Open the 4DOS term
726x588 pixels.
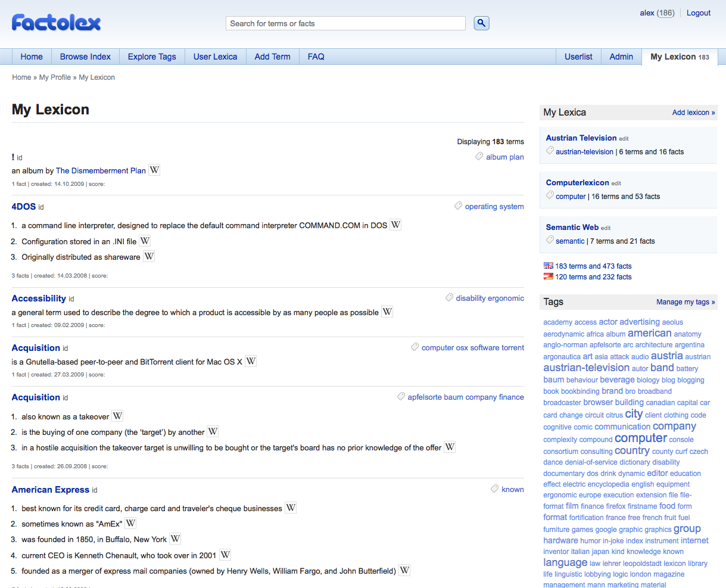(x=24, y=206)
